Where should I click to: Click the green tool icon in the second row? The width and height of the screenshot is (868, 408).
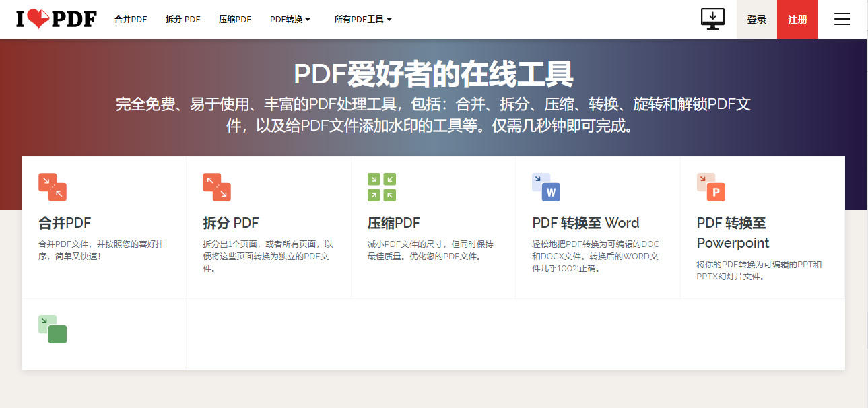click(53, 329)
